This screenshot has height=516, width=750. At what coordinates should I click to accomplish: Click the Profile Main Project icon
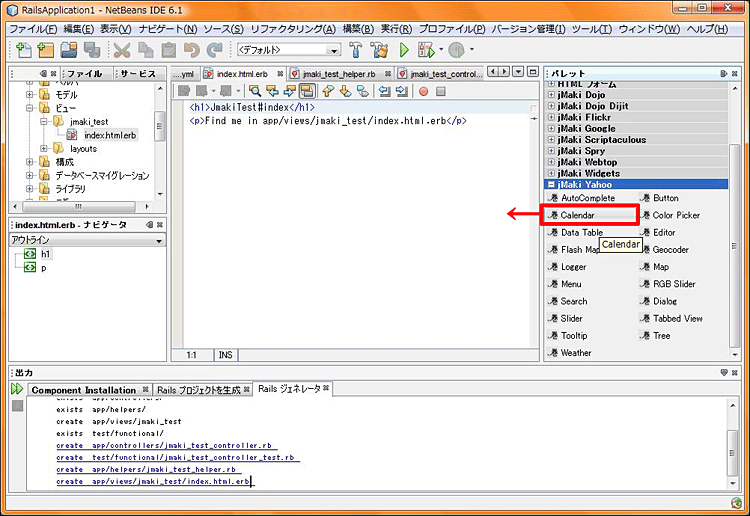(457, 50)
